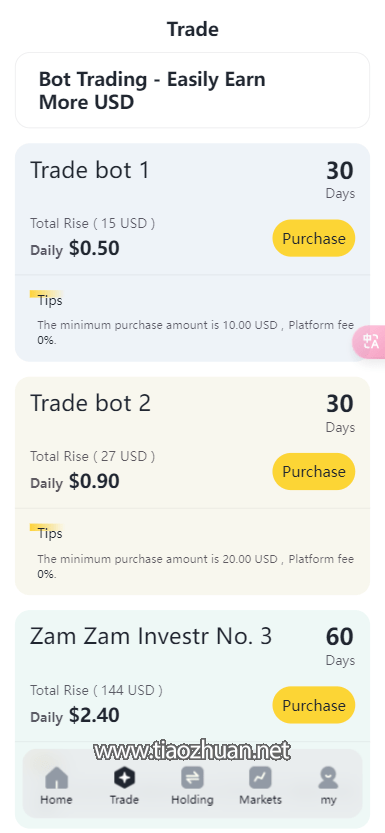Screen dimensions: 385x833
Task: Tap the Markets tab label
Action: (x=260, y=800)
